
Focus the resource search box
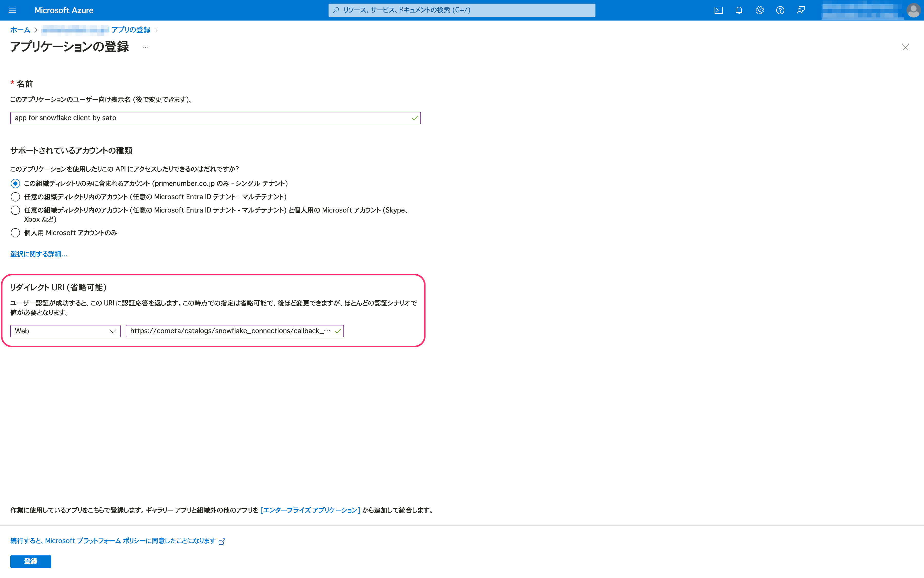pyautogui.click(x=461, y=10)
